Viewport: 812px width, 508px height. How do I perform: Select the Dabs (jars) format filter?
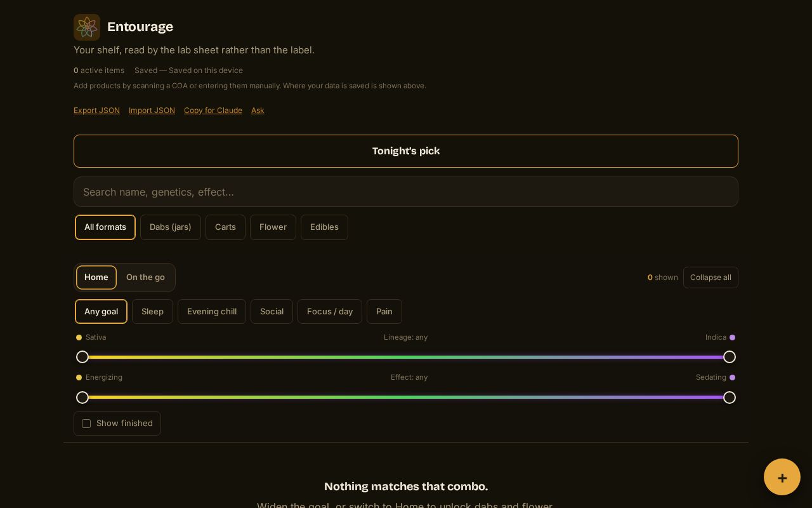[171, 227]
